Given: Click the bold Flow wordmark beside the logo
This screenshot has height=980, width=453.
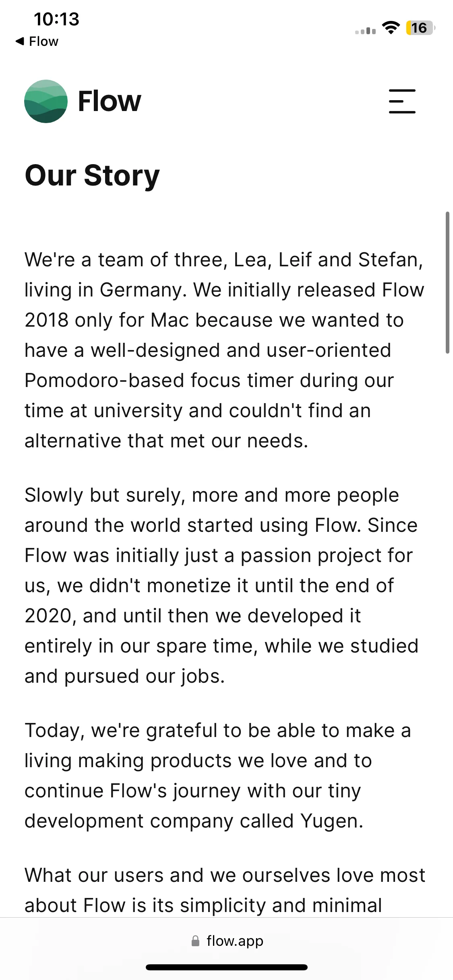Looking at the screenshot, I should 109,101.
